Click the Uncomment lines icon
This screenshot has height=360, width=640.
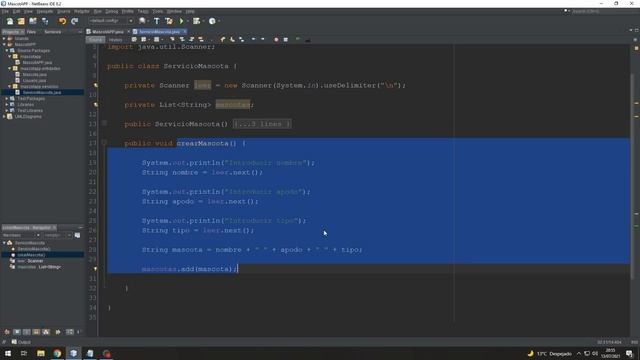[x=307, y=40]
